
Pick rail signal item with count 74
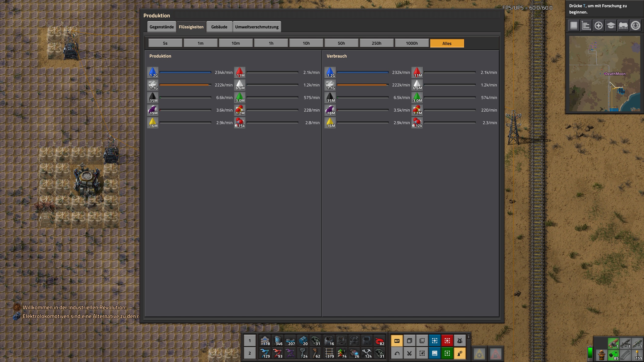pyautogui.click(x=342, y=353)
